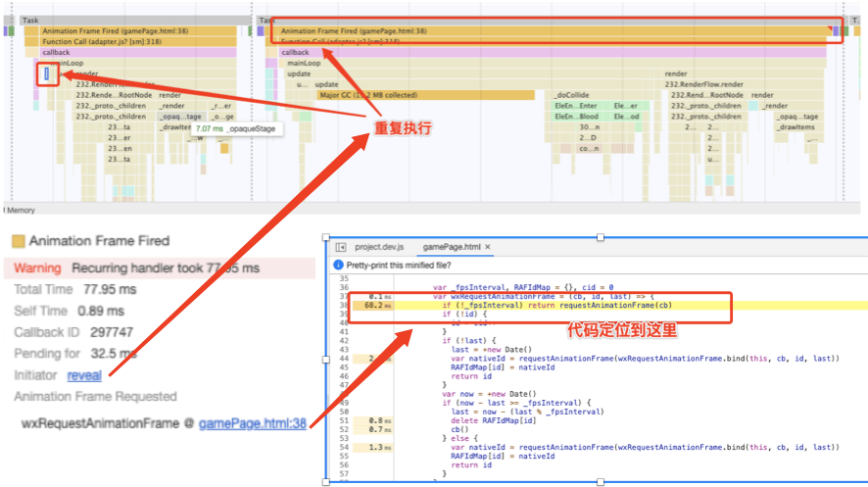Viewport: 868px width, 487px height.
Task: Switch to the project.dev.js tab
Action: click(x=379, y=247)
